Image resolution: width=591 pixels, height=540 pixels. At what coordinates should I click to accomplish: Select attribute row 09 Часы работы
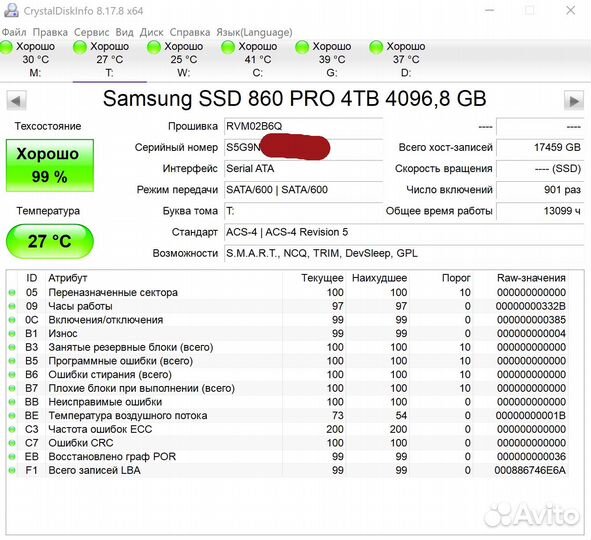click(288, 306)
